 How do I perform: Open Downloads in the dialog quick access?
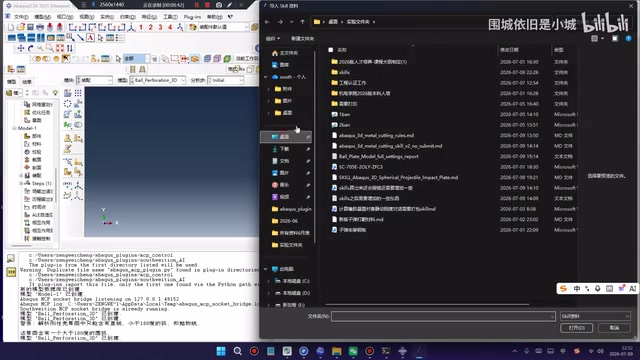[285, 149]
